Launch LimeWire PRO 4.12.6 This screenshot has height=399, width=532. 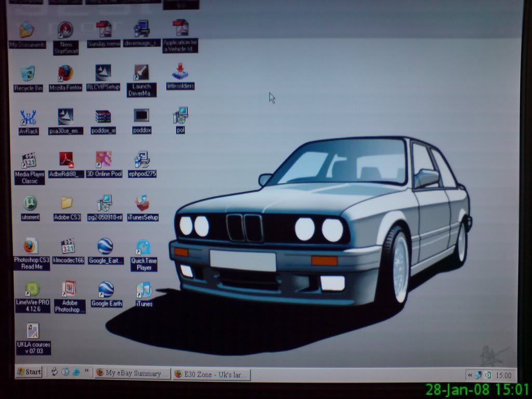point(32,289)
